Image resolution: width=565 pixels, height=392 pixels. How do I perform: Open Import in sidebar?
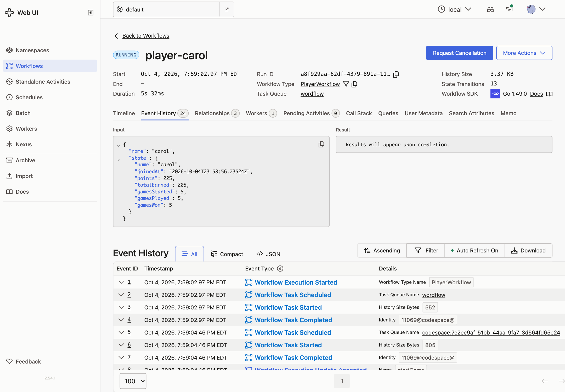pyautogui.click(x=50, y=176)
